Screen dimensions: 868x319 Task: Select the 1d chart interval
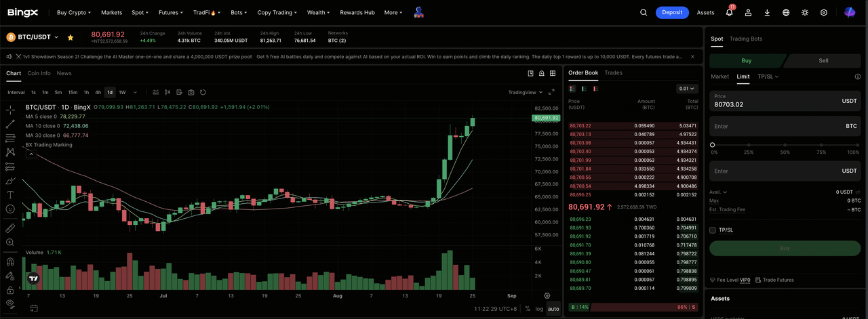(110, 92)
